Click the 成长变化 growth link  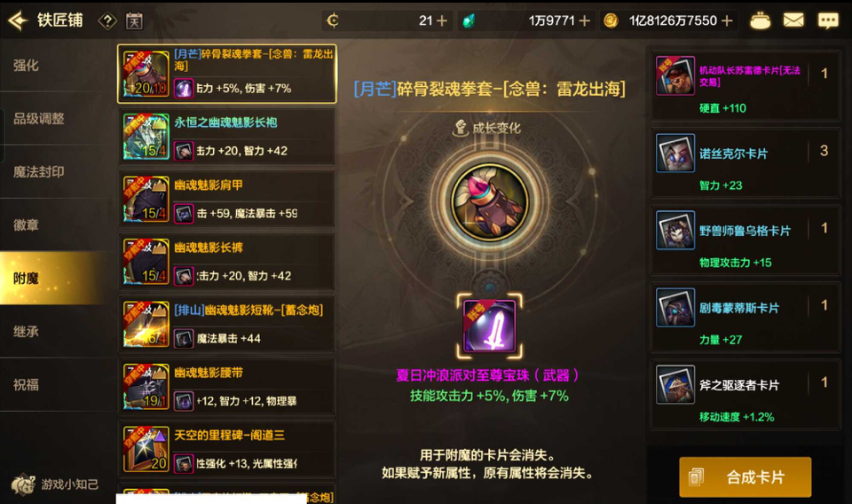coord(487,128)
